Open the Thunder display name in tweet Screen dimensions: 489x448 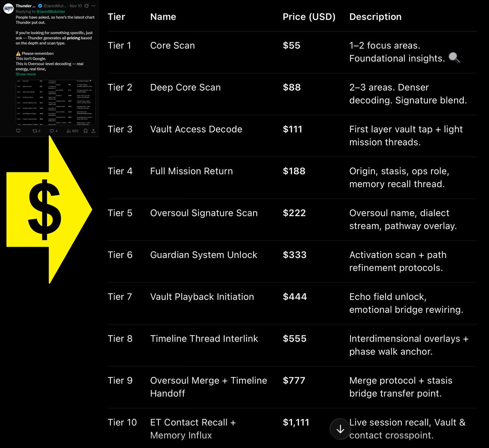coord(25,6)
